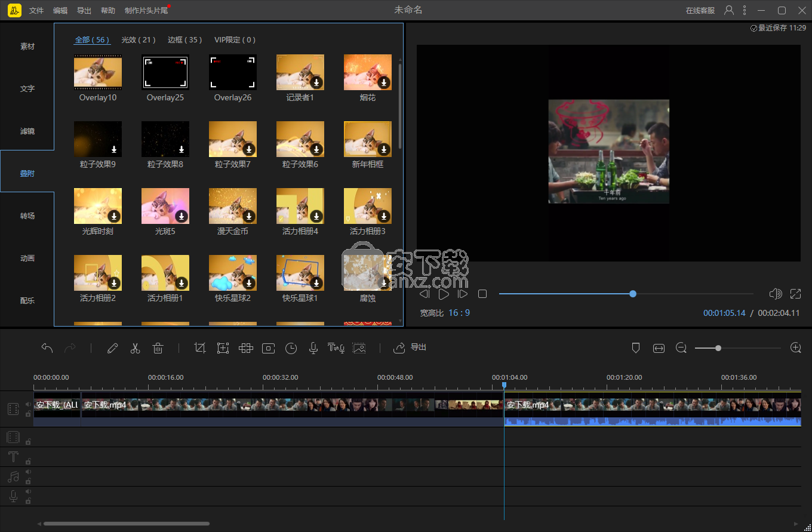Click the undo arrow icon

tap(47, 348)
